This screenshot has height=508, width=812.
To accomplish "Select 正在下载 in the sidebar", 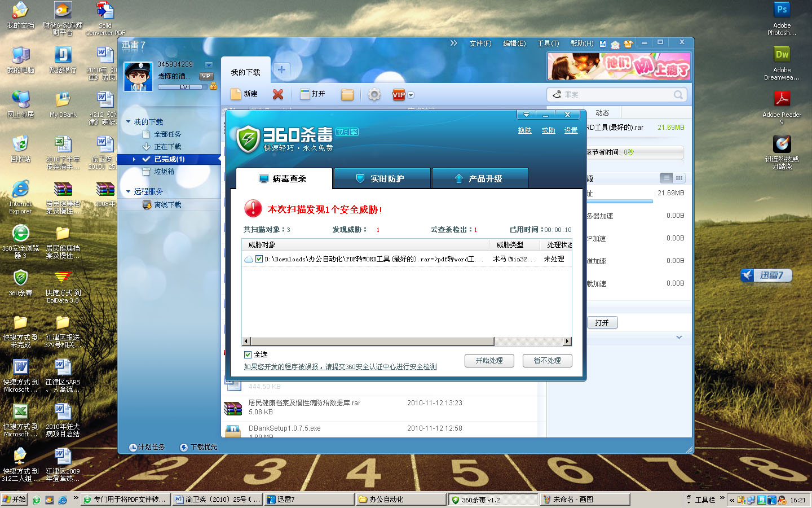I will point(167,147).
